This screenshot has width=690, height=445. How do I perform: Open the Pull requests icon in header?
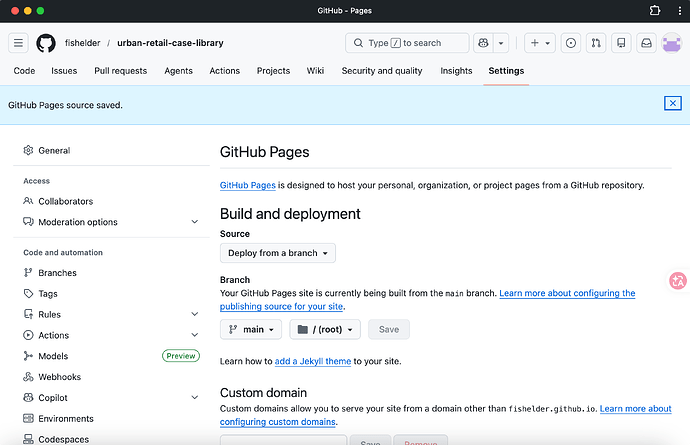[x=596, y=43]
